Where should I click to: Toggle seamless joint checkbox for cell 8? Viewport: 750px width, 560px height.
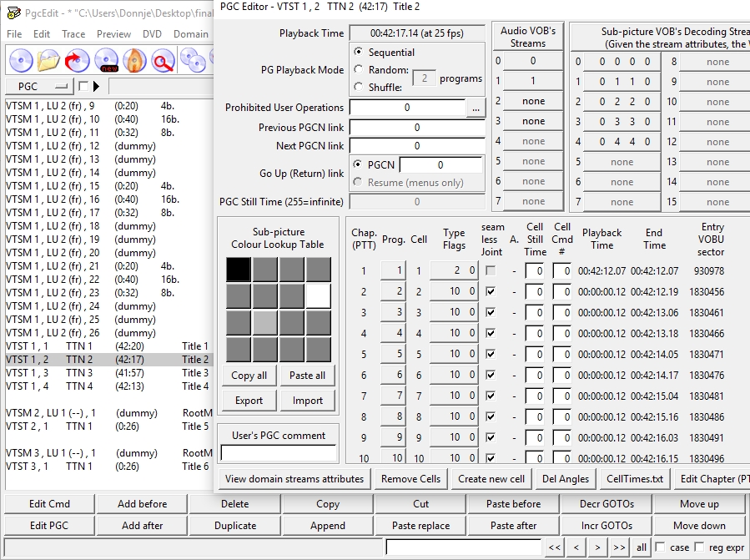click(x=491, y=417)
